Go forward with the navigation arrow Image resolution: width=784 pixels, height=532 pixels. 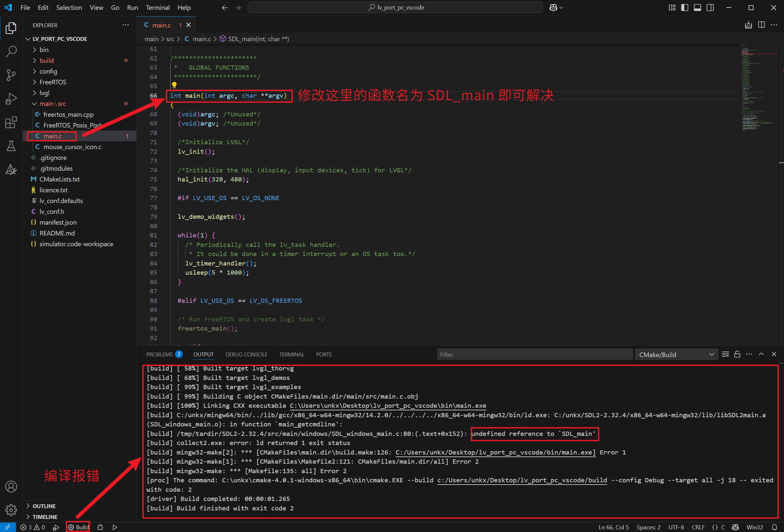click(238, 8)
